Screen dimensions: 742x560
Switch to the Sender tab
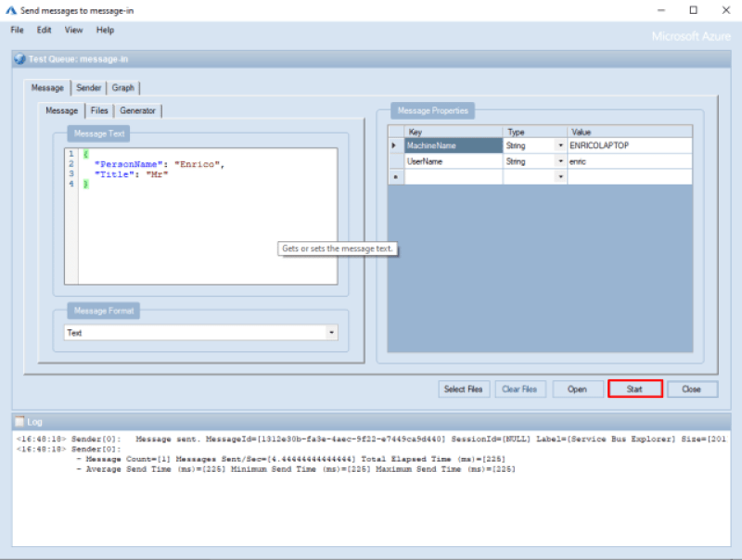[x=88, y=87]
